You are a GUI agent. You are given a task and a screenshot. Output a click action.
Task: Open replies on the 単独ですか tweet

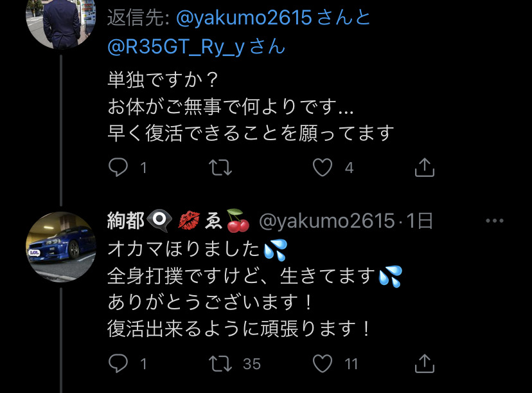118,167
